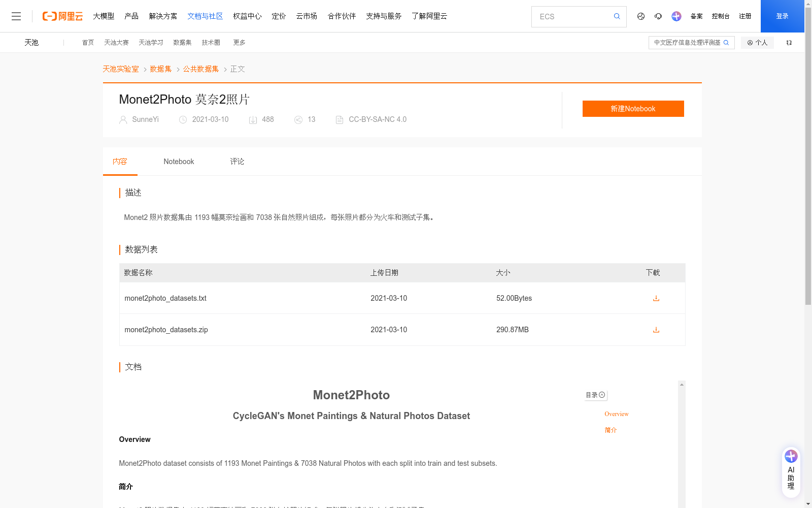Click the document panel scrollbar up arrow
The width and height of the screenshot is (812, 508).
point(682,385)
